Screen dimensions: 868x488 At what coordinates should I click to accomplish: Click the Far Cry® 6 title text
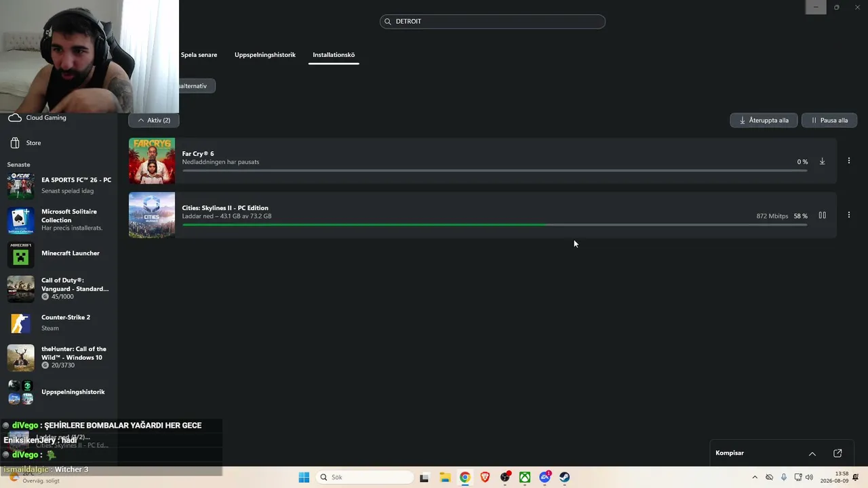click(198, 154)
